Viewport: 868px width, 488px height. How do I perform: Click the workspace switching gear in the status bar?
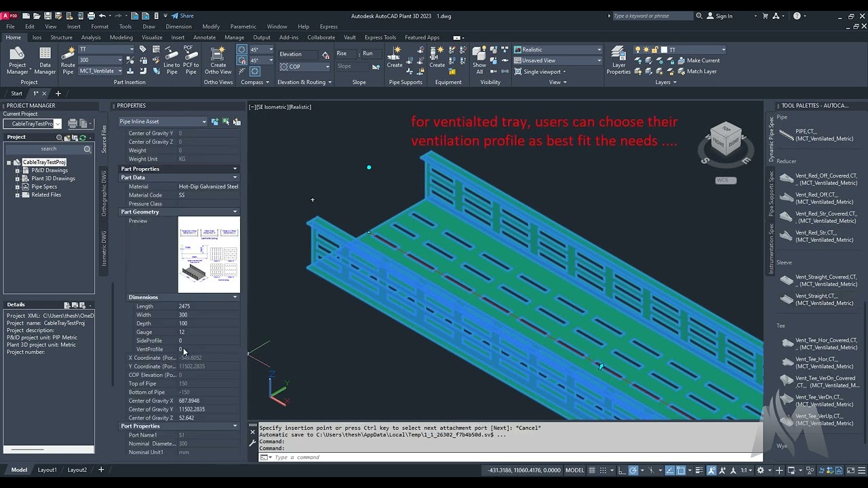click(760, 470)
